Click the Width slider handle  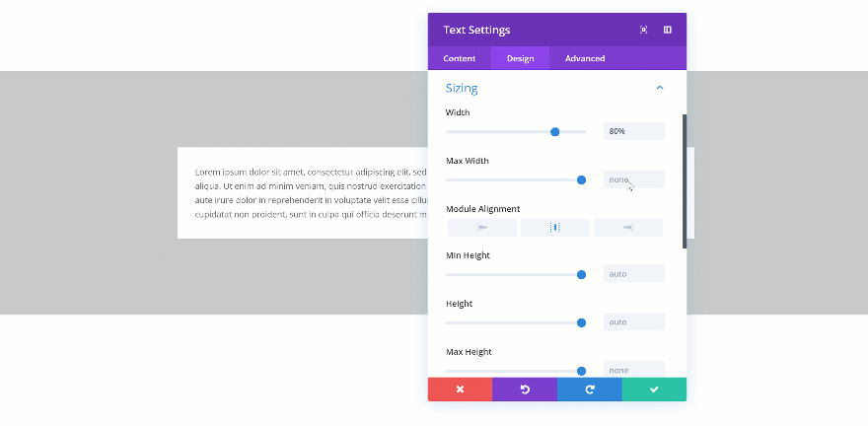tap(555, 131)
